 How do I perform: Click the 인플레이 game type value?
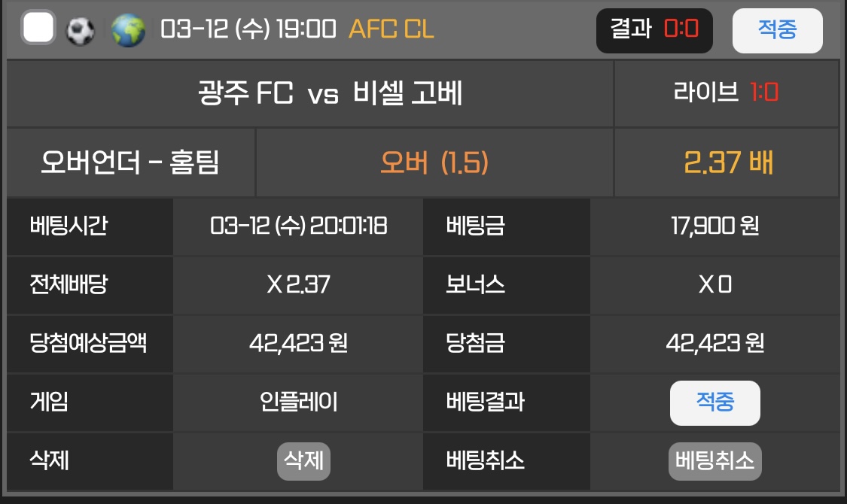[299, 402]
